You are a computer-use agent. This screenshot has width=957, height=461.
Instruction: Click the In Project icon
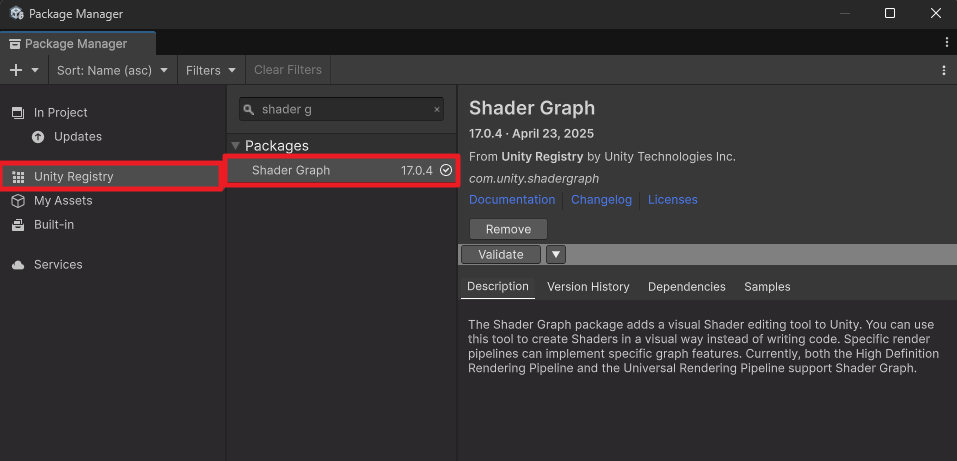18,113
